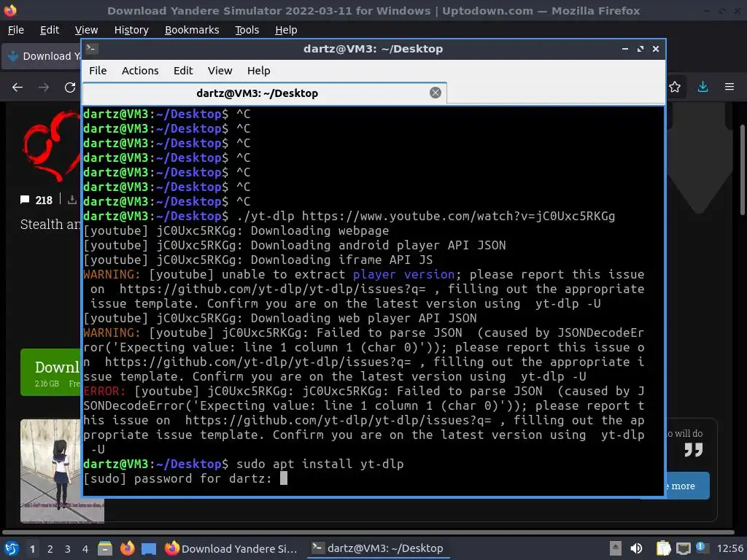
Task: Click the terminal window icon in title bar
Action: coord(91,49)
